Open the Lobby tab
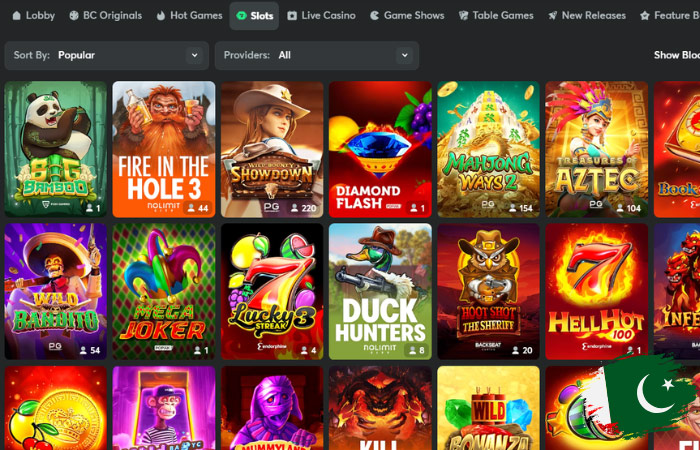Screen dimensions: 700x450 (34, 16)
